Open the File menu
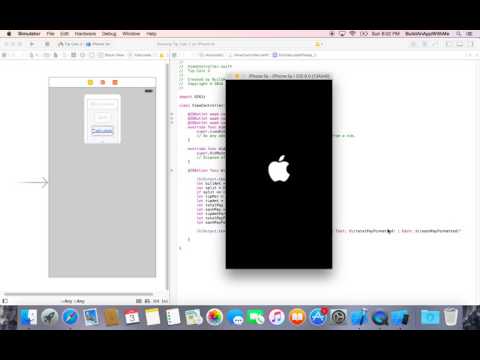The width and height of the screenshot is (480, 360). tap(50, 34)
